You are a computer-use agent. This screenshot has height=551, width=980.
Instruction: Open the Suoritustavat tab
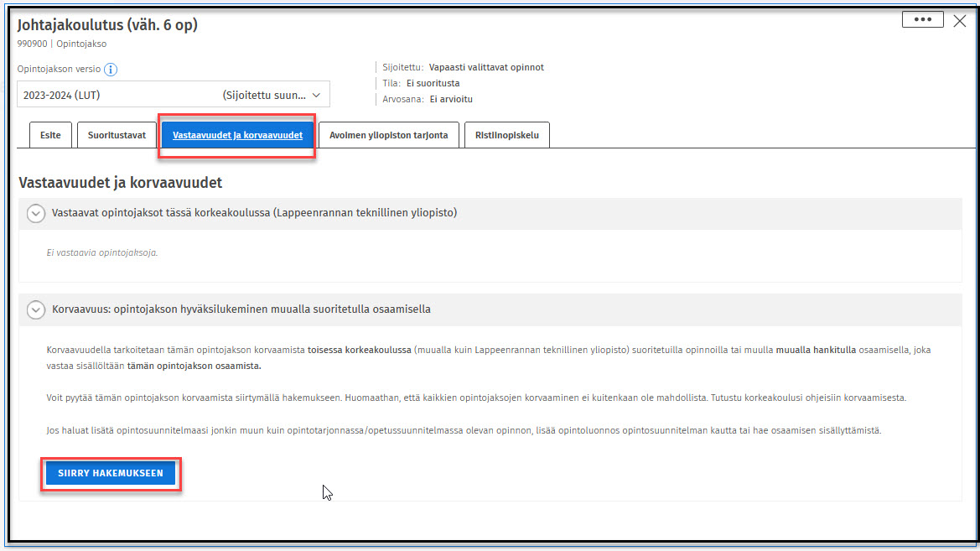(x=117, y=135)
